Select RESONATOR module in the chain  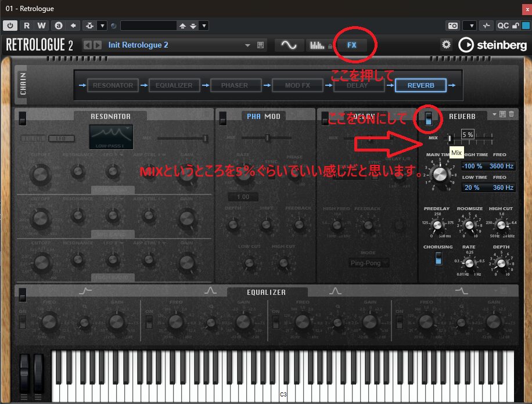113,85
